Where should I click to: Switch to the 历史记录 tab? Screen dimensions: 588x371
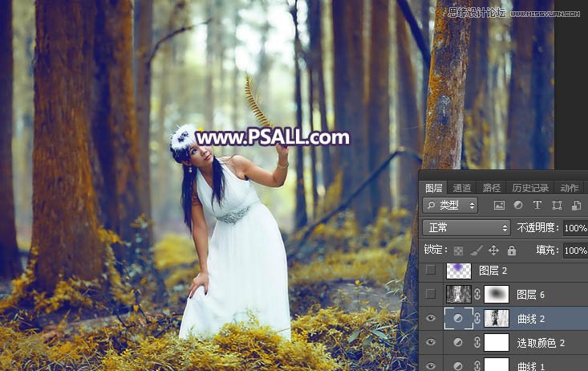pyautogui.click(x=530, y=187)
